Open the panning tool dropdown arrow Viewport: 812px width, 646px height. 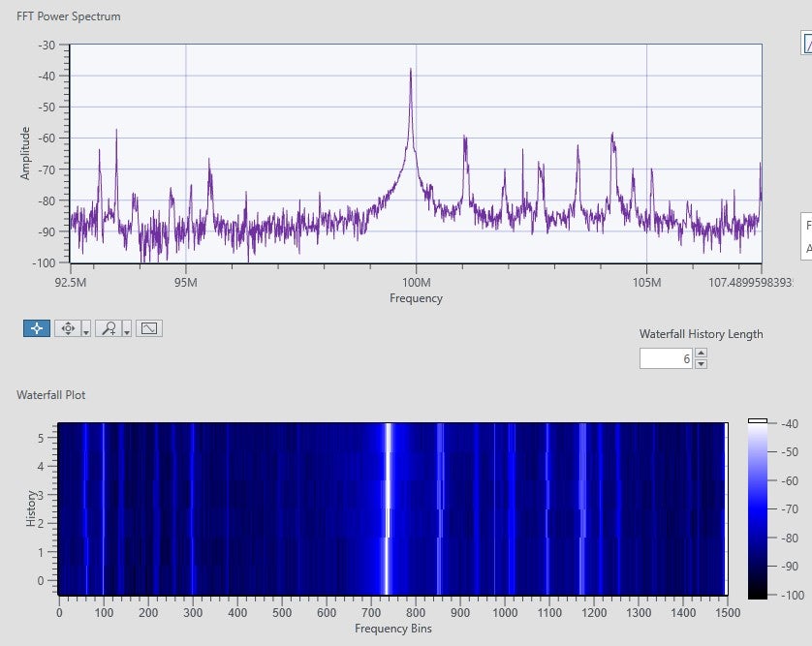[86, 331]
